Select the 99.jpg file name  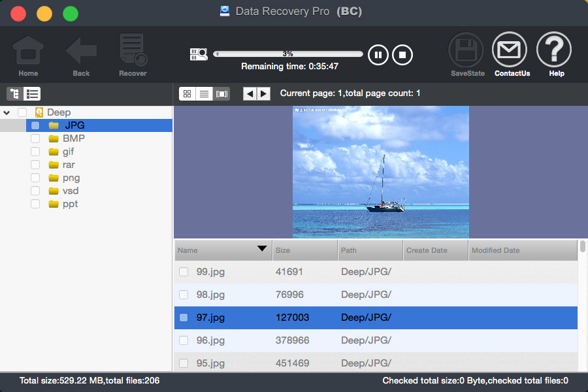[210, 272]
